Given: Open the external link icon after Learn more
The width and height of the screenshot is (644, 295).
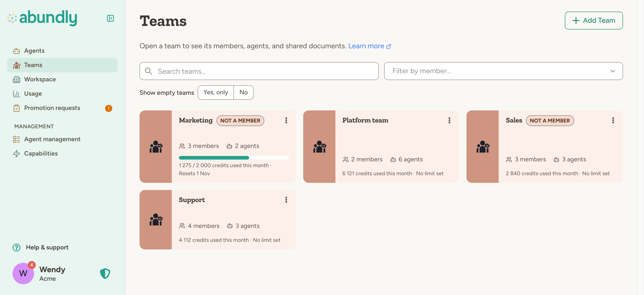Looking at the screenshot, I should 388,46.
